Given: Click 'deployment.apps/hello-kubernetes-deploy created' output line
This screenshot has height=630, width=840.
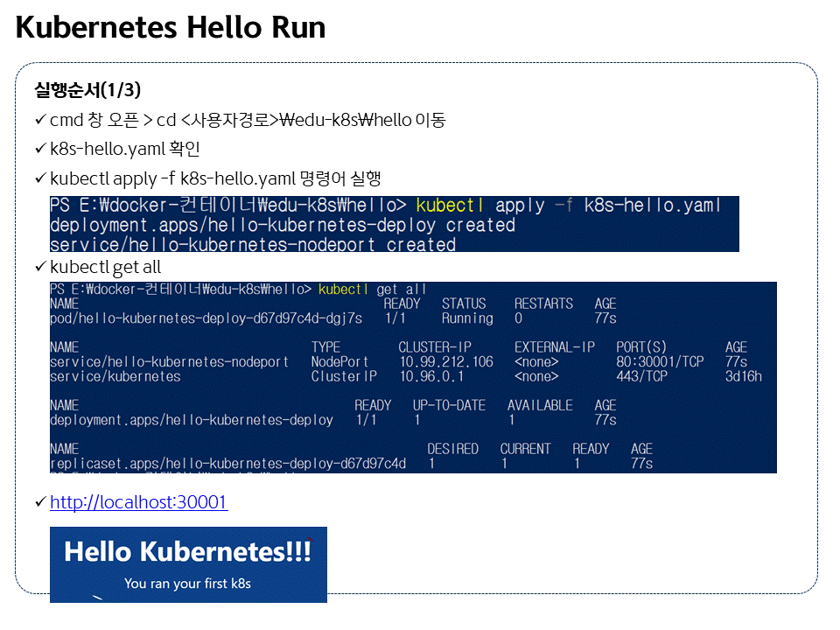Looking at the screenshot, I should coord(283,225).
